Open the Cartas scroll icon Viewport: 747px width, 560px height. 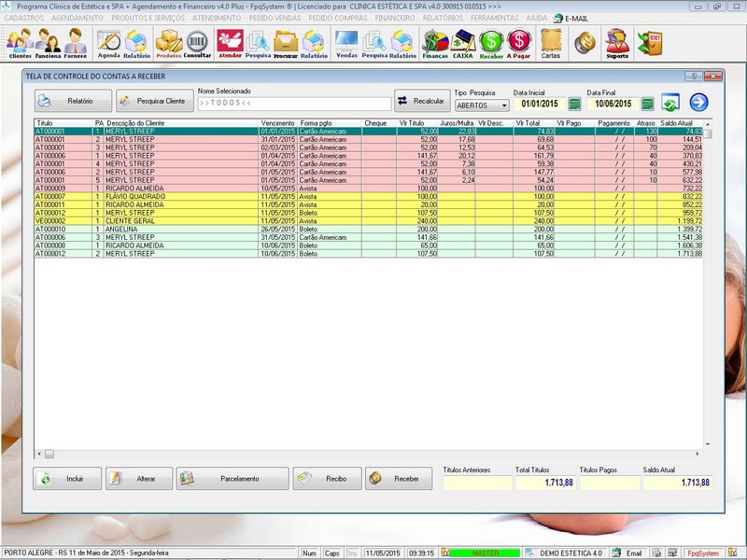coord(550,44)
